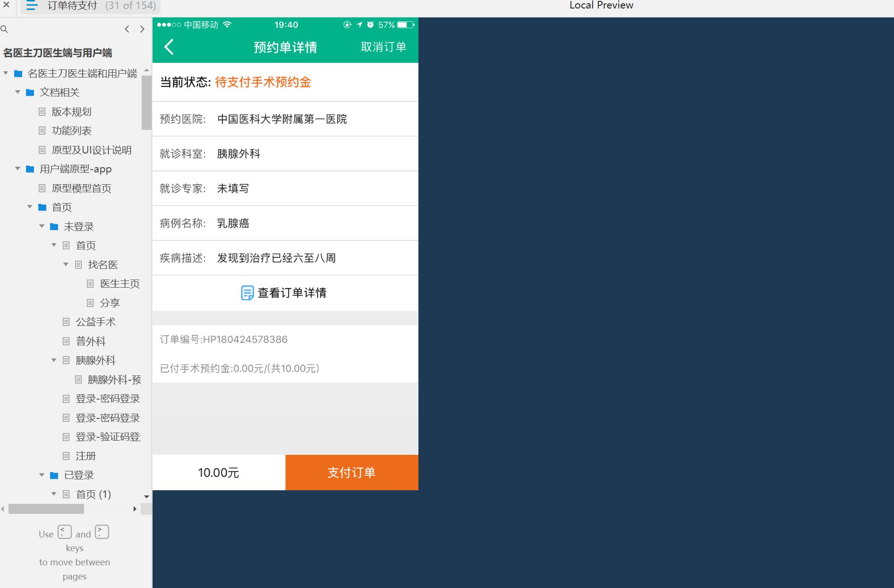
Task: Open the 注册 page
Action: click(85, 456)
